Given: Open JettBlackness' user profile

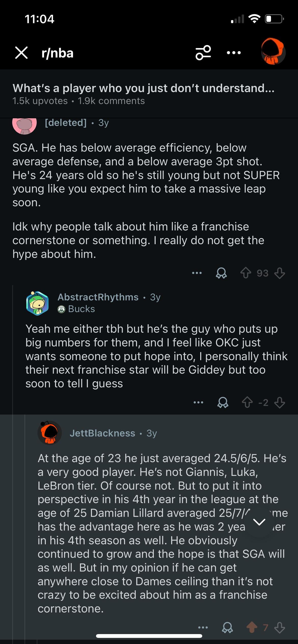Looking at the screenshot, I should click(x=102, y=433).
